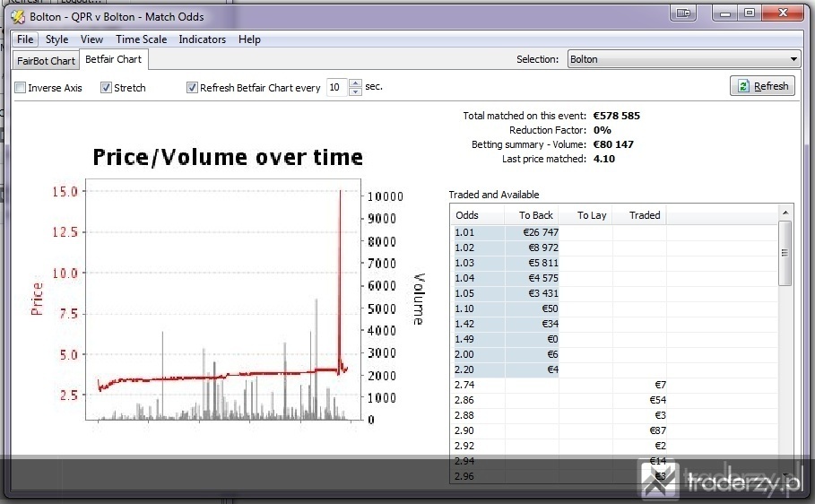
Task: Toggle the Stretch checkbox
Action: (106, 87)
